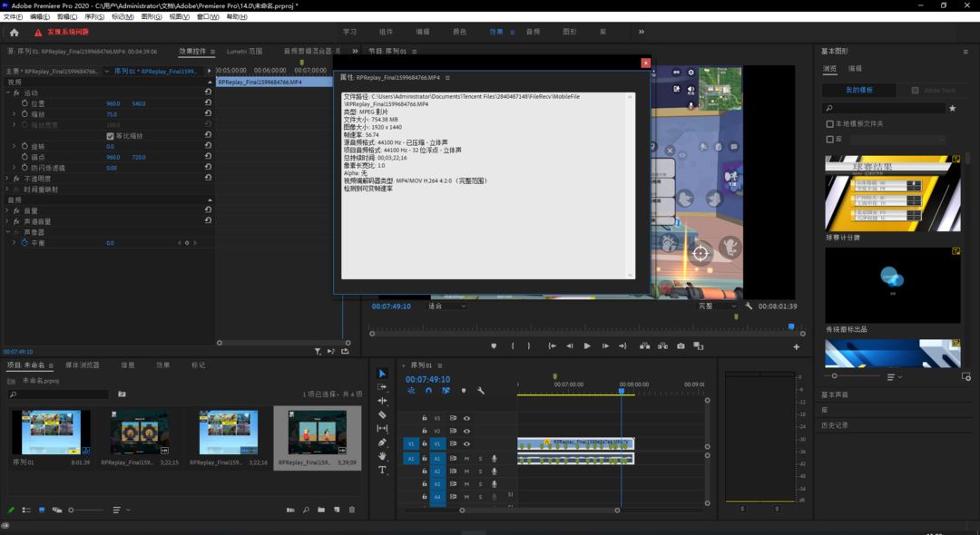Step back one frame in program monitor
The width and height of the screenshot is (980, 535).
[x=569, y=345]
